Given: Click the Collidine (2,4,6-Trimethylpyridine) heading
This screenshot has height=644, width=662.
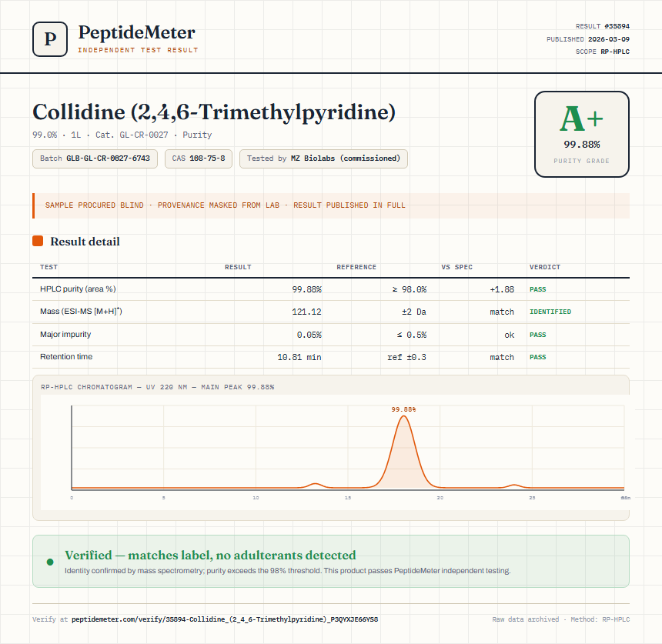Looking at the screenshot, I should (214, 112).
